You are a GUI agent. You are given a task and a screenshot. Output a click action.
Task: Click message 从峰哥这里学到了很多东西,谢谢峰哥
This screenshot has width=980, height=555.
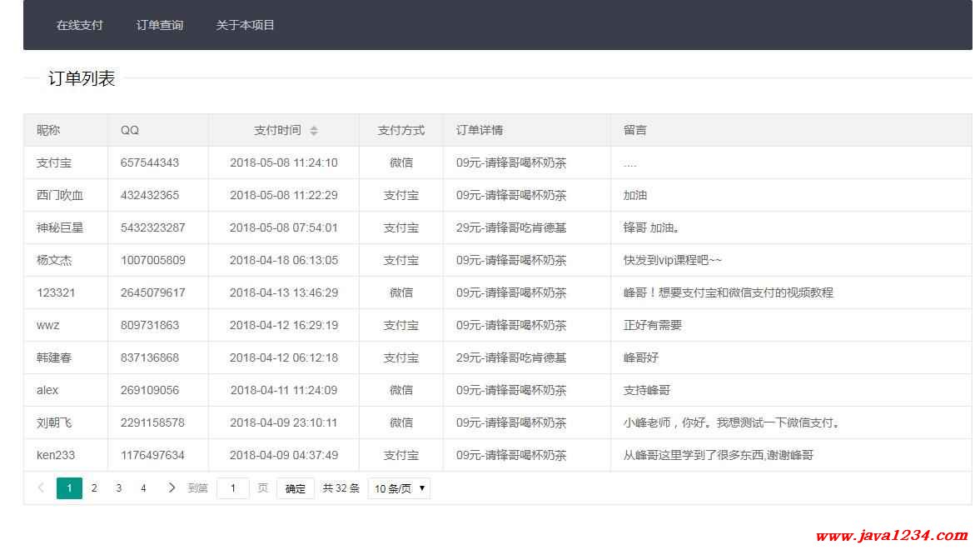point(718,456)
